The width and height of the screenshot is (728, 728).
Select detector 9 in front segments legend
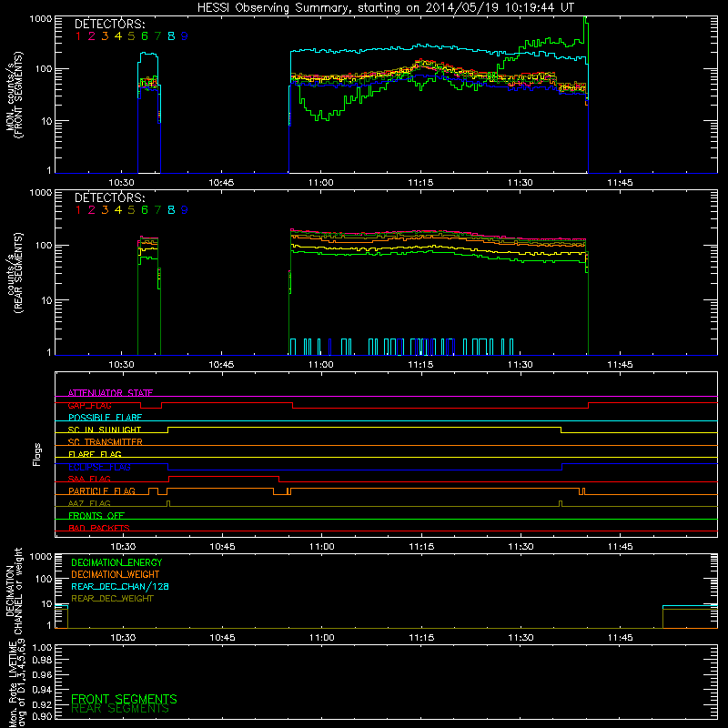point(185,36)
